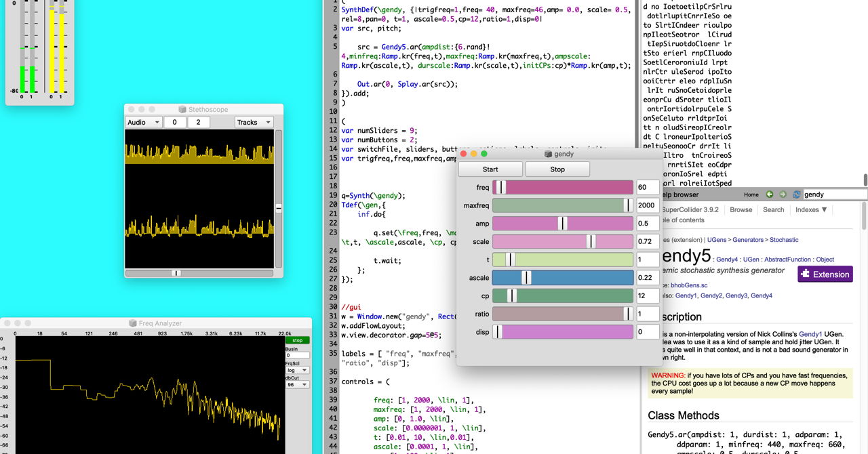Click the help browser forward arrow
The image size is (868, 454).
783,194
